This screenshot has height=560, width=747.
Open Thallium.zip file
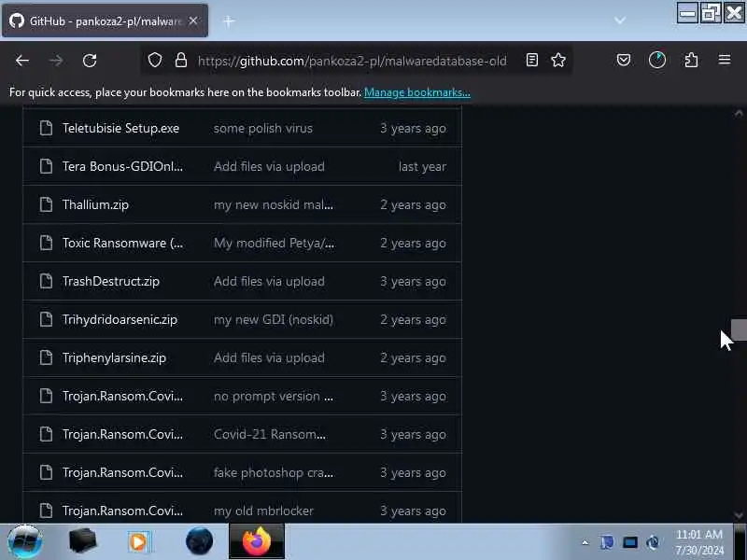[x=95, y=204]
